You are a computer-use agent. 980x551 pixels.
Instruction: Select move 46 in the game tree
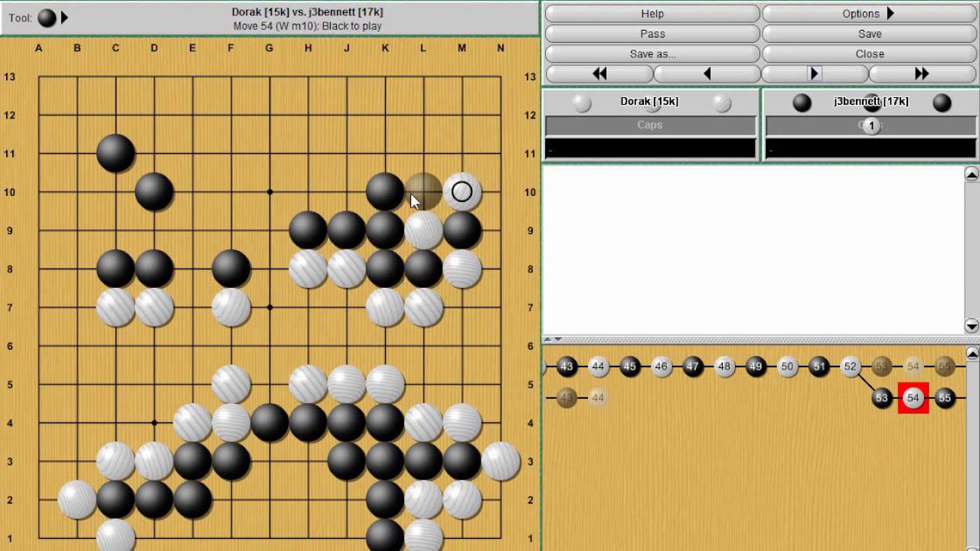(661, 367)
